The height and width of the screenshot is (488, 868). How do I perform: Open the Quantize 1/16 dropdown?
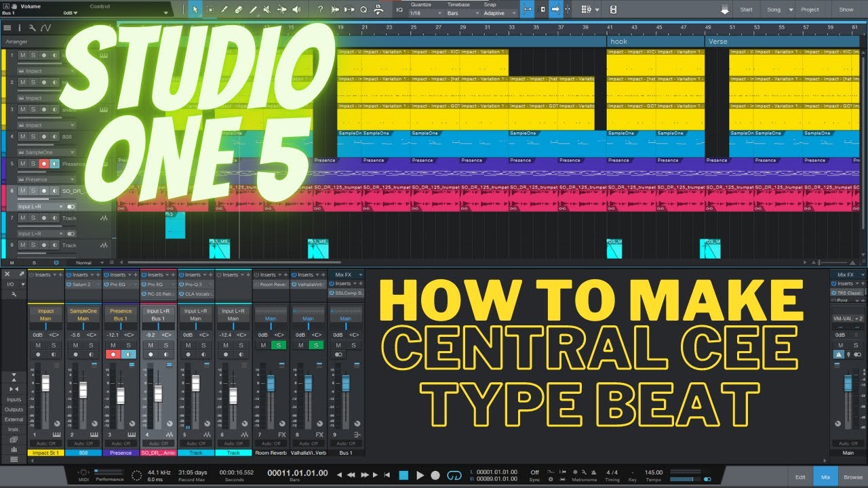point(425,13)
